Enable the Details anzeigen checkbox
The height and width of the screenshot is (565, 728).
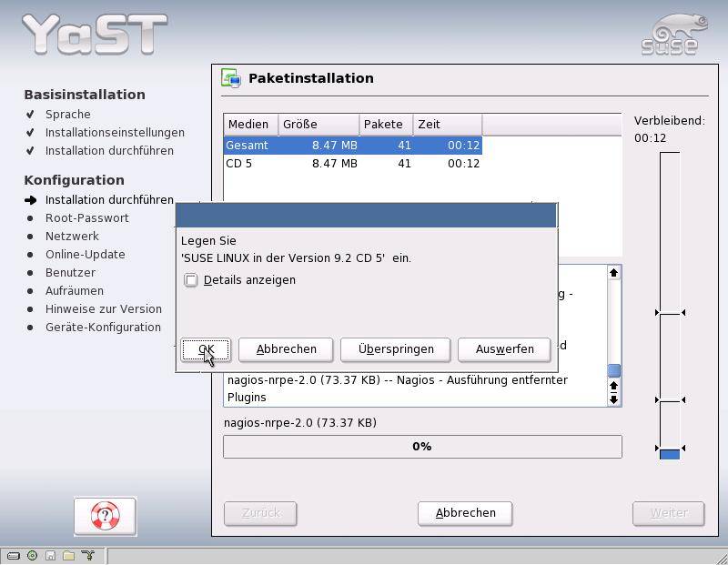pyautogui.click(x=191, y=280)
